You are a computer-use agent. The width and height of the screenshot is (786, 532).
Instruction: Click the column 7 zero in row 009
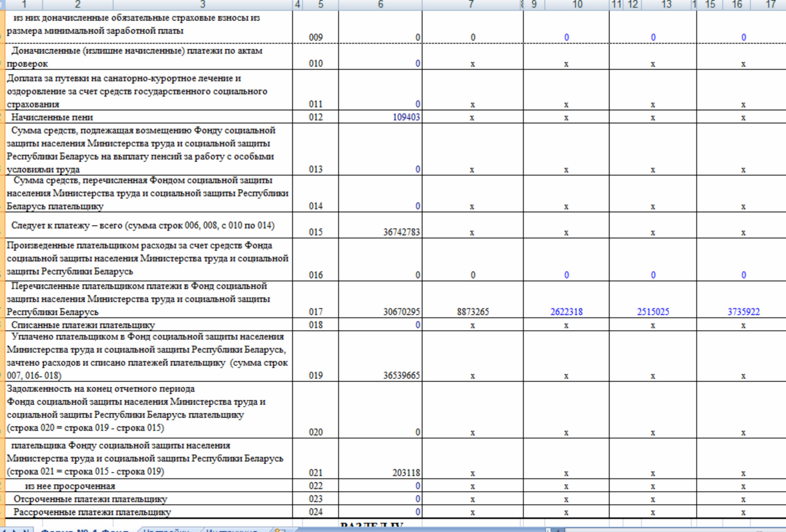pos(473,37)
